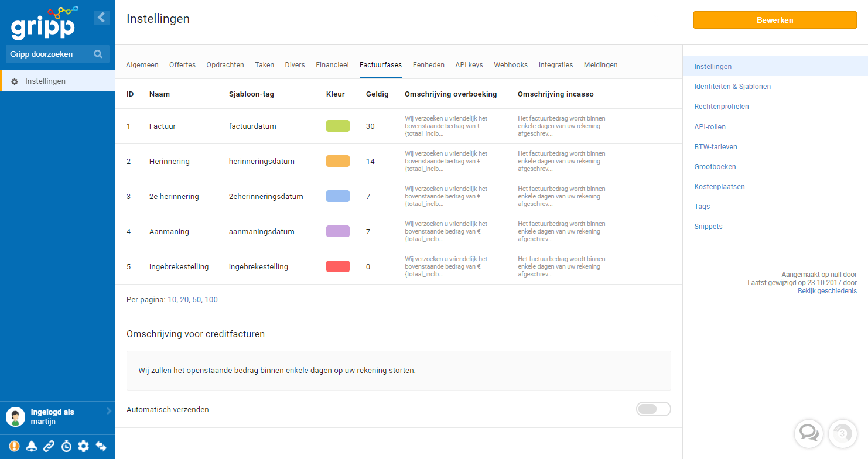The height and width of the screenshot is (459, 868).
Task: Collapse the sidebar with the left chevron
Action: click(101, 18)
